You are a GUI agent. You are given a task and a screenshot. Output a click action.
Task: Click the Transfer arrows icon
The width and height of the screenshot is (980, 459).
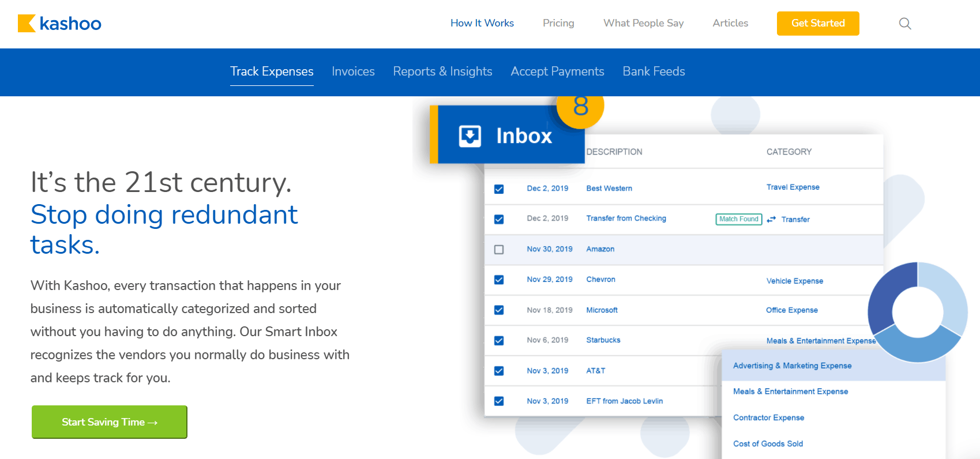(x=771, y=220)
